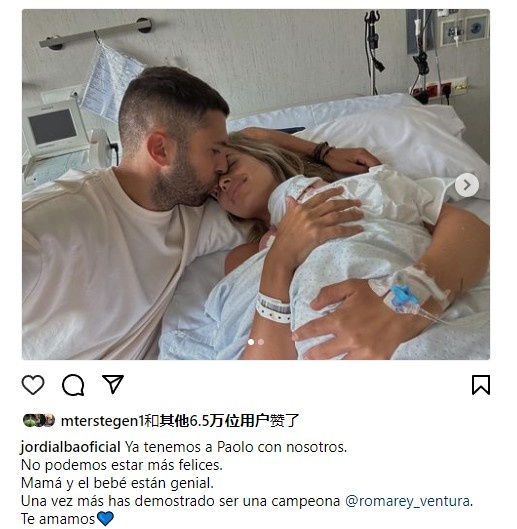Like the post with the heart icon
Viewport: 517px width, 529px height.
point(33,385)
